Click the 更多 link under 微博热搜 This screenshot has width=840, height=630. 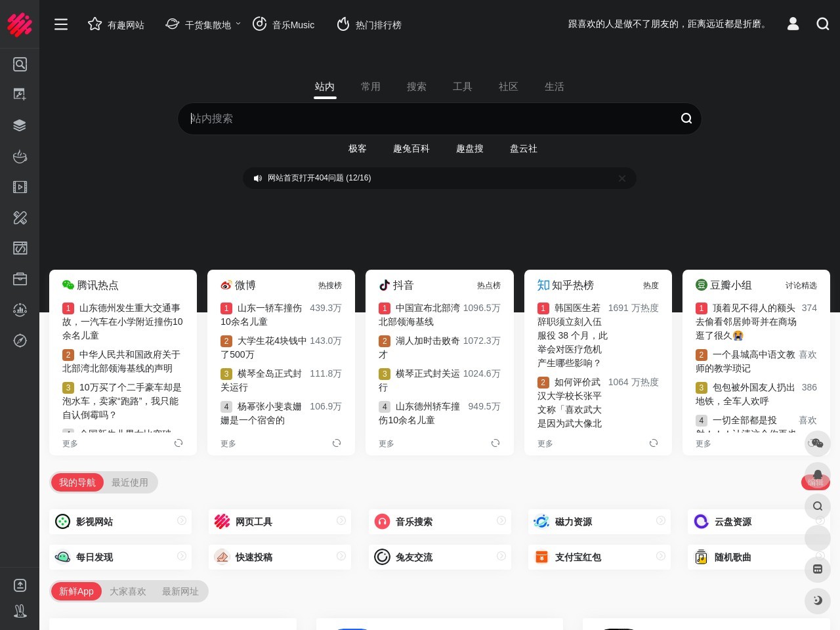(x=228, y=443)
